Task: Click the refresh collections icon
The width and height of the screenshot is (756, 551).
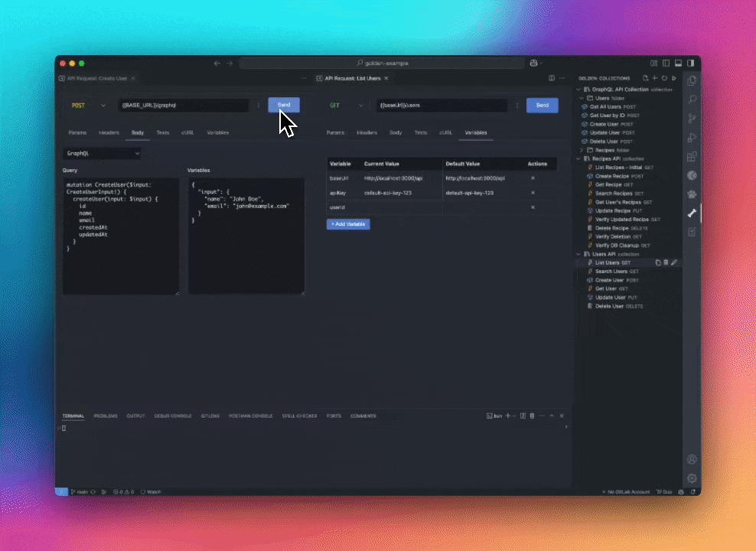Action: [664, 78]
